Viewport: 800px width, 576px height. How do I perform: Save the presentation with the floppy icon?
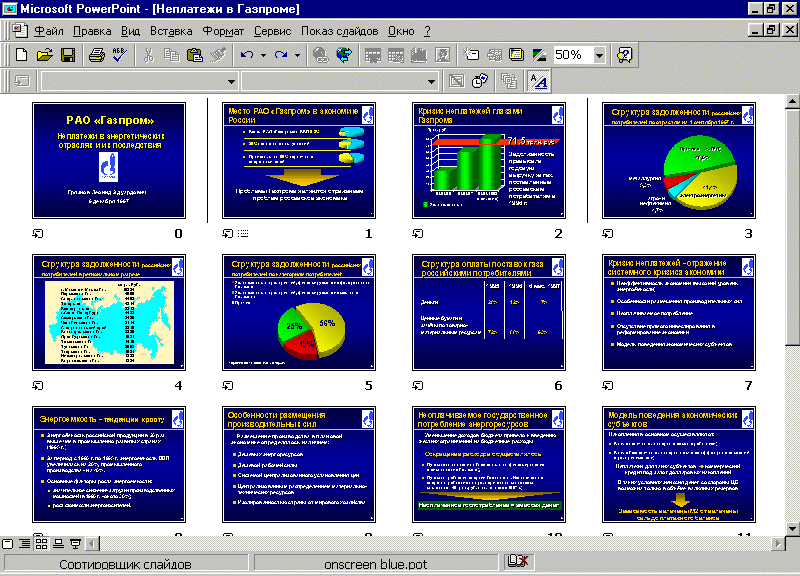tap(68, 55)
